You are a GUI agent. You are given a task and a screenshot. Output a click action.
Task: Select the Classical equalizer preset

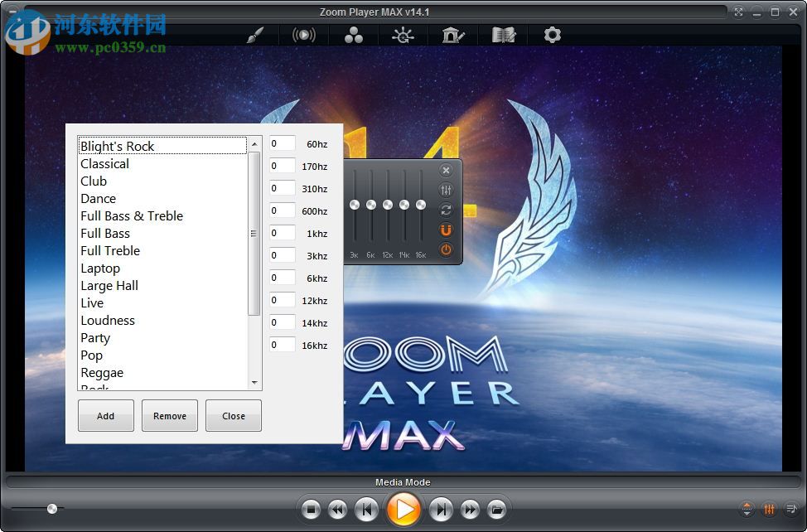(104, 164)
